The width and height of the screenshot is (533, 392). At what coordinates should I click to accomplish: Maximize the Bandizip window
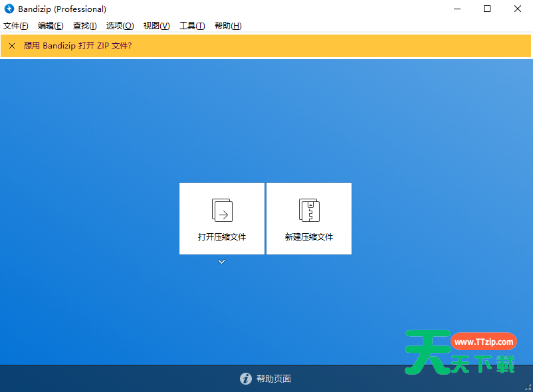pyautogui.click(x=487, y=9)
